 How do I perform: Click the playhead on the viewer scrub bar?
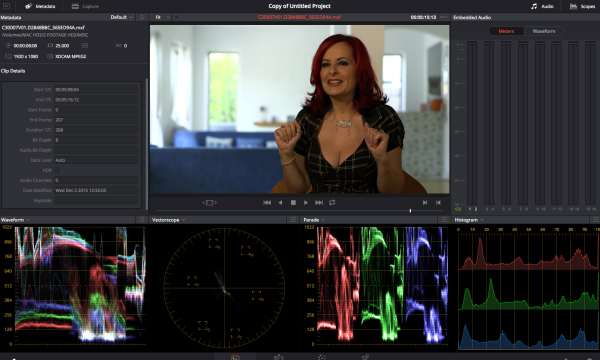[410, 211]
